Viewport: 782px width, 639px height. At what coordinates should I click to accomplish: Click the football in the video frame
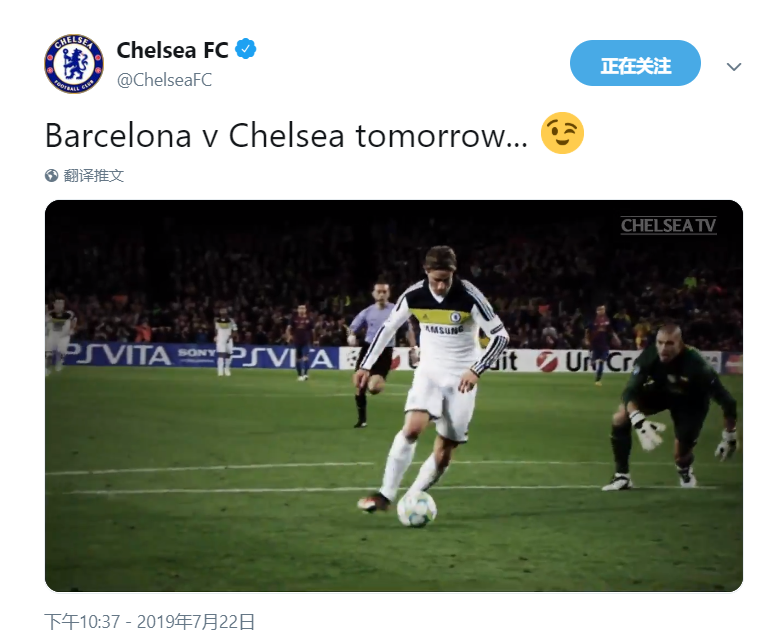pyautogui.click(x=416, y=509)
